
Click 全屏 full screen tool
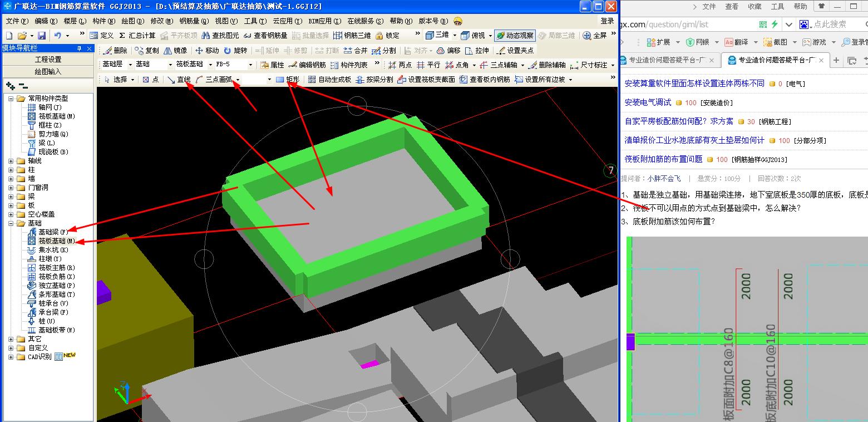595,35
